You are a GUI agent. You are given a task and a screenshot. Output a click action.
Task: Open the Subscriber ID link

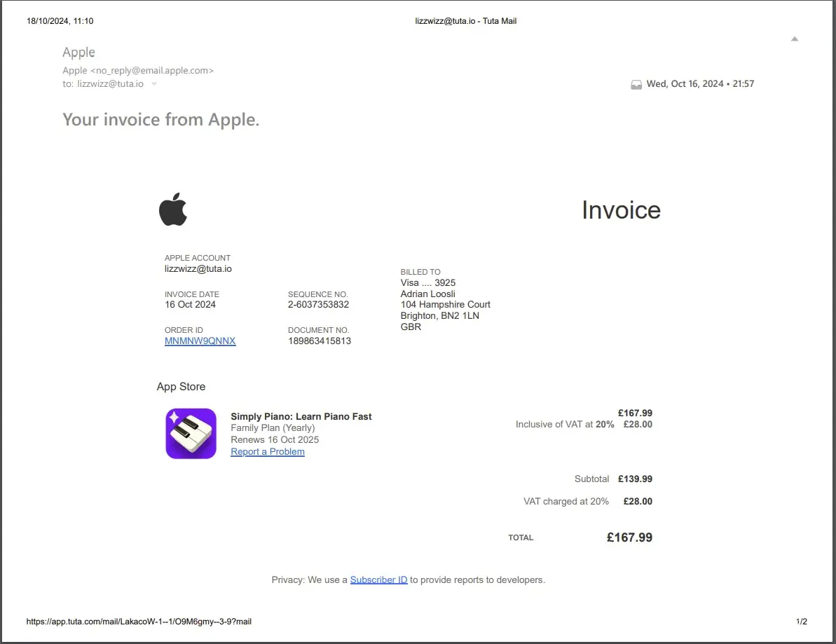378,580
